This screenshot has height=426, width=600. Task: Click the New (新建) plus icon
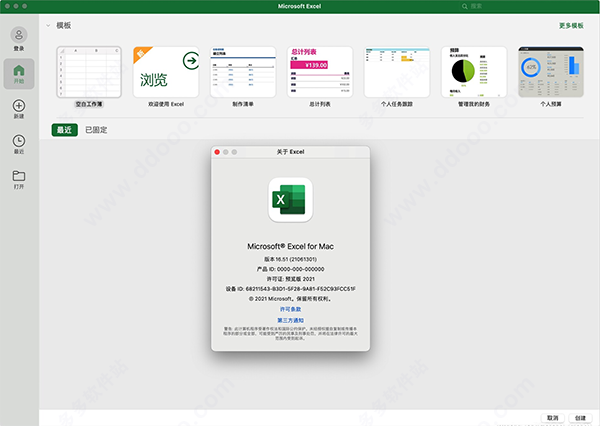tap(19, 106)
